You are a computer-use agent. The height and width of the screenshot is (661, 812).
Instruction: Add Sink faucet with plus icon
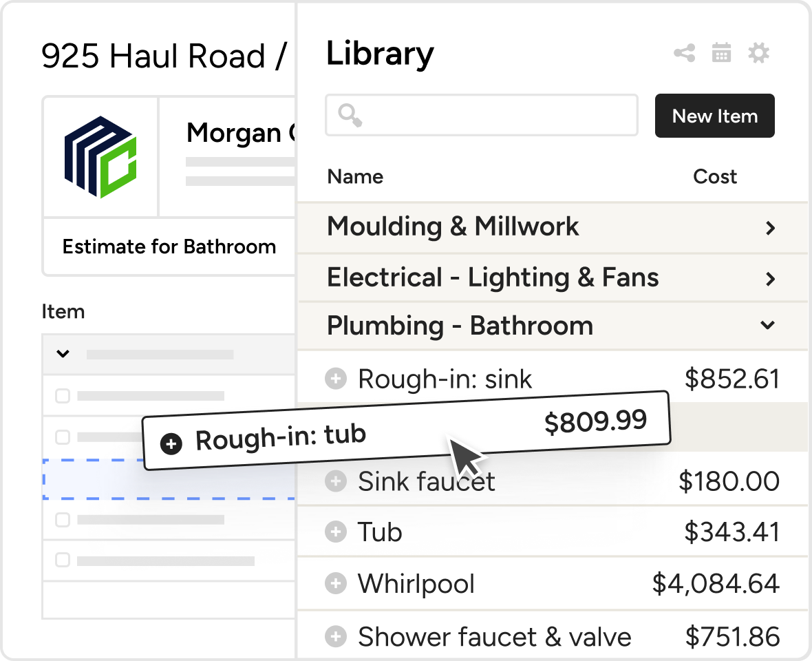pyautogui.click(x=335, y=481)
